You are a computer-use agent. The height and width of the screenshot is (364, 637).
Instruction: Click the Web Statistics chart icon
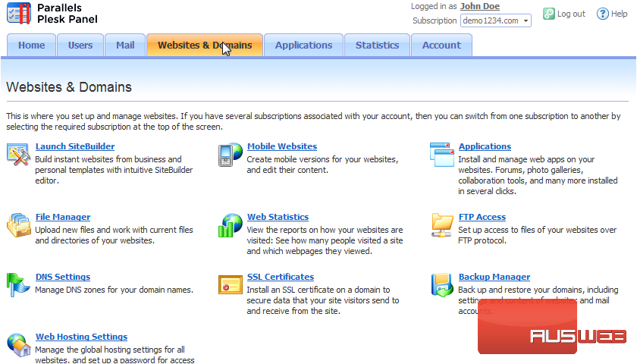click(230, 224)
